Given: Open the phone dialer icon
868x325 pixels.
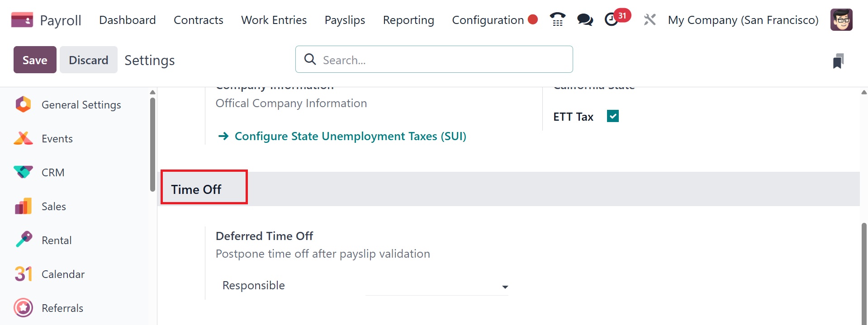Looking at the screenshot, I should [557, 20].
